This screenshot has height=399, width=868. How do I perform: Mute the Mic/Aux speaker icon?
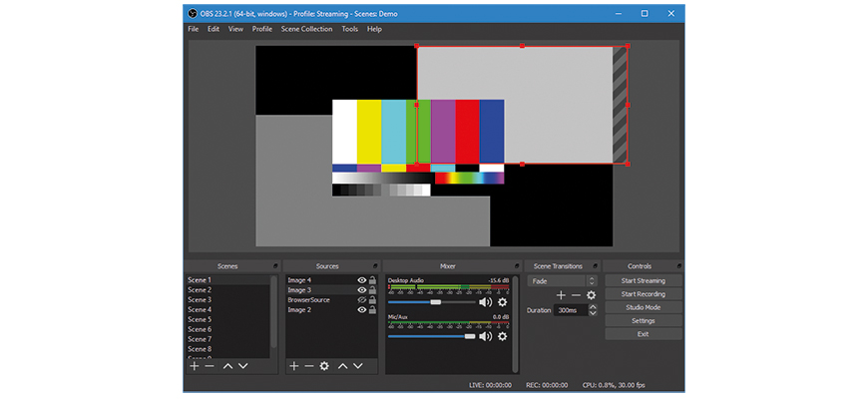(x=485, y=337)
